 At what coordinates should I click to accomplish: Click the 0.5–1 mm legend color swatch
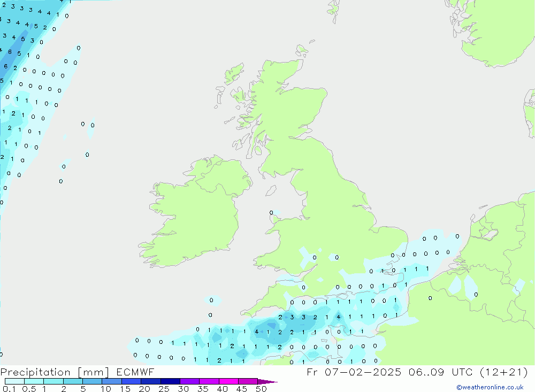tap(34, 381)
